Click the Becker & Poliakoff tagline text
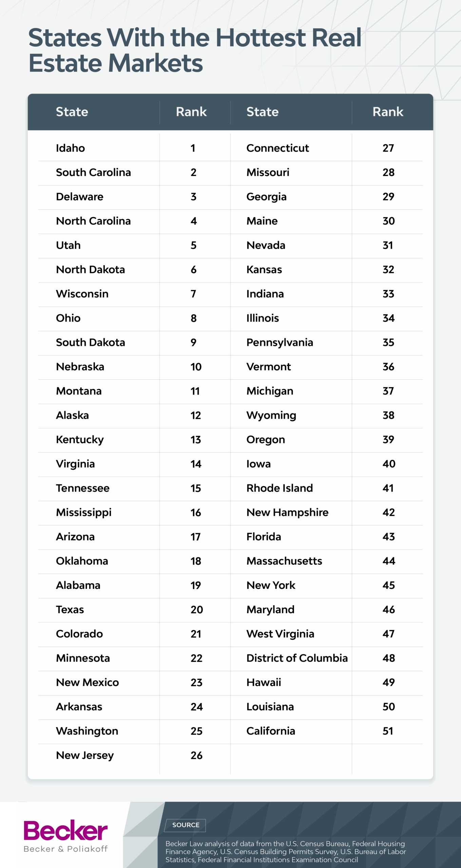461x868 pixels. pyautogui.click(x=65, y=849)
